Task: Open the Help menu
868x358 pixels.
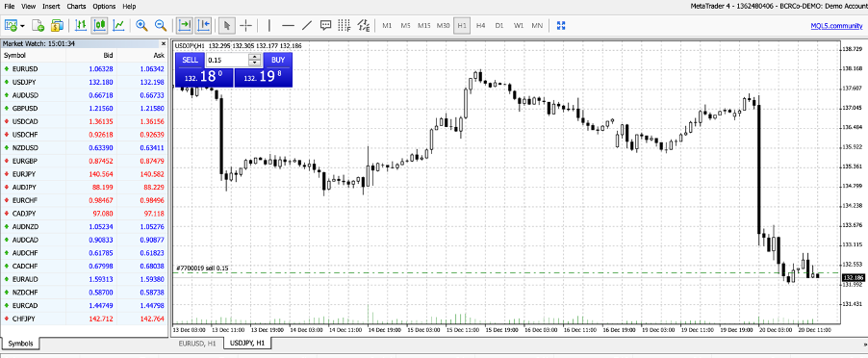Action: [x=129, y=6]
